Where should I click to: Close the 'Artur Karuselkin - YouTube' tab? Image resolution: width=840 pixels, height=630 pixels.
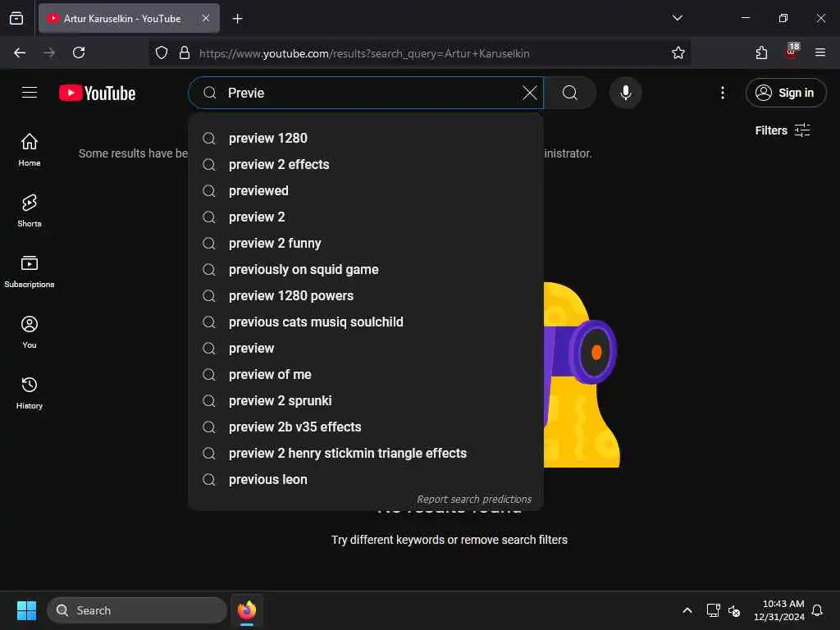[x=206, y=18]
